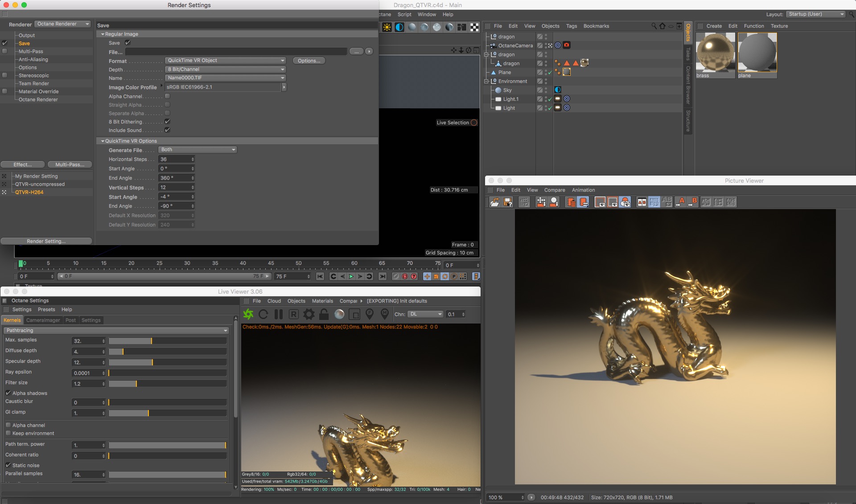Screen dimensions: 856x504
Task: Click the Options... button
Action: coord(309,61)
